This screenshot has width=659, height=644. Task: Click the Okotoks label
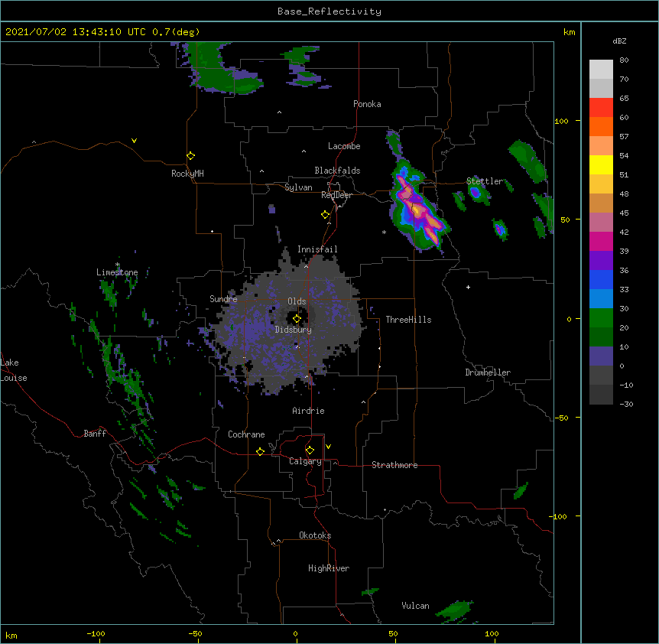click(315, 535)
